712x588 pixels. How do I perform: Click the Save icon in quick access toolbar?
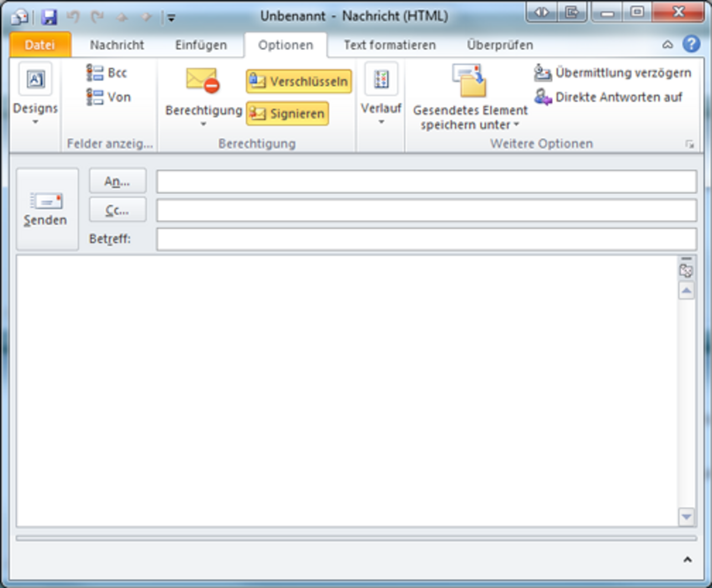[x=49, y=17]
